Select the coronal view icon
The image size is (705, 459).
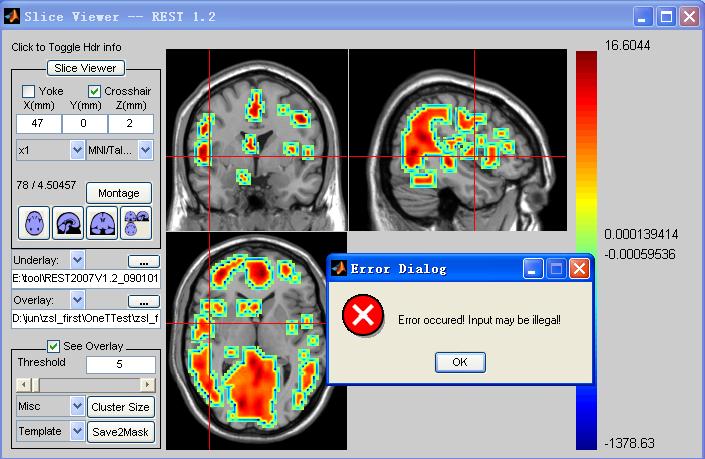click(x=102, y=223)
